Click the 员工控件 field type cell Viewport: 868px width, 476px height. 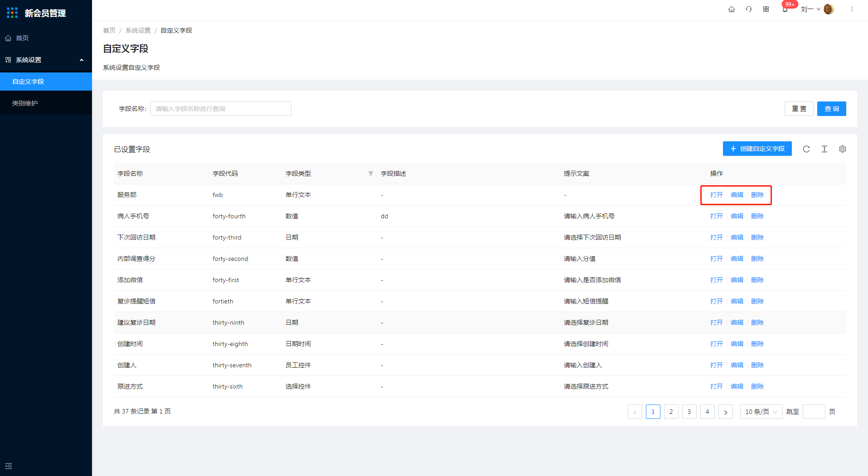coord(298,365)
